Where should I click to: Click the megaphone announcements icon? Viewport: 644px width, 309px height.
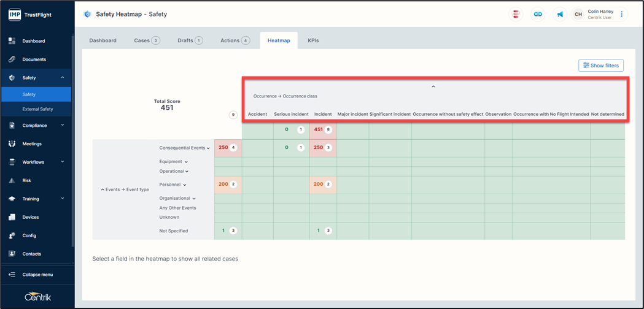tap(560, 14)
